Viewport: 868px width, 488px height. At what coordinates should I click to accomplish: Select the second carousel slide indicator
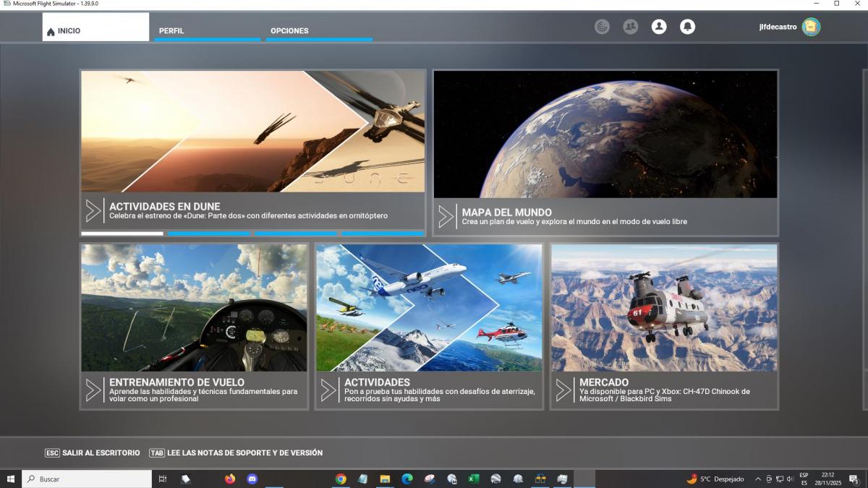[209, 234]
